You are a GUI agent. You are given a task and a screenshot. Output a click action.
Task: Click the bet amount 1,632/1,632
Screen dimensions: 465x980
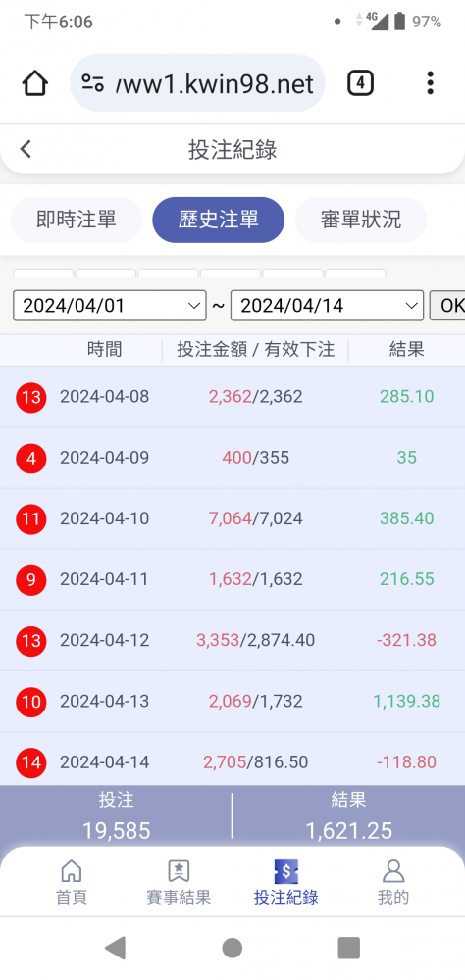point(255,580)
